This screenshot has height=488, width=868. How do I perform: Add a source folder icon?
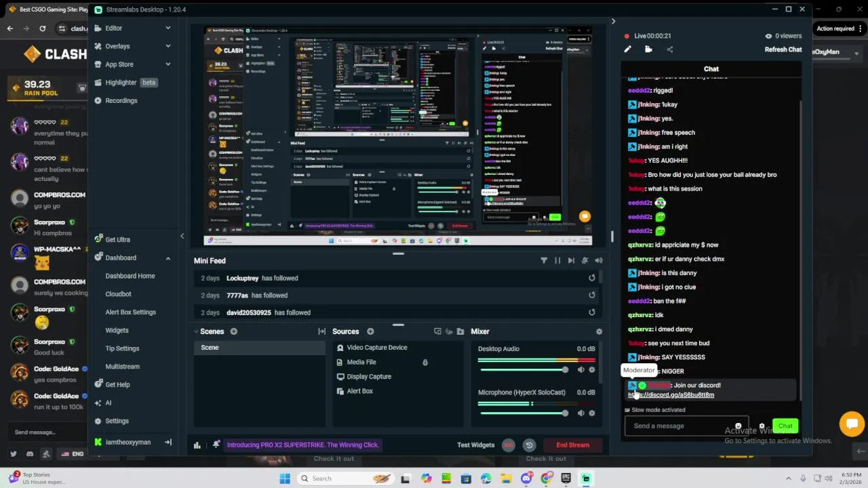(x=460, y=331)
